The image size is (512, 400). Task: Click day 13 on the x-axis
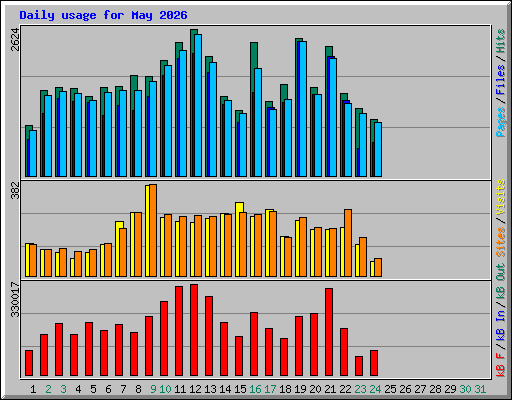(x=210, y=389)
